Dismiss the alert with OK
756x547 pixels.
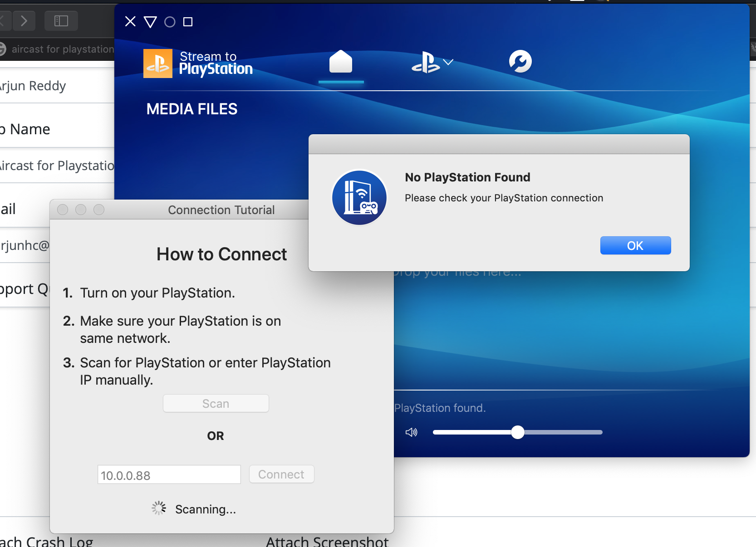click(x=635, y=245)
